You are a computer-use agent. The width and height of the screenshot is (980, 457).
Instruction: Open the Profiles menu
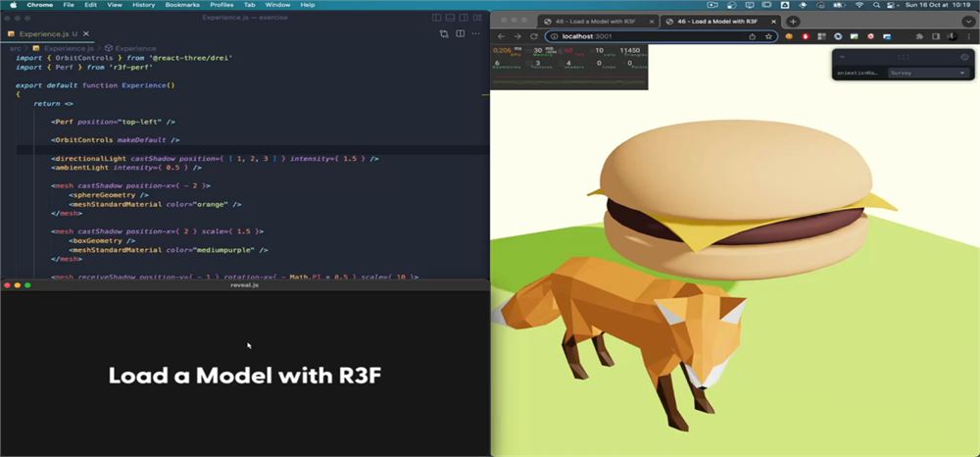click(221, 4)
